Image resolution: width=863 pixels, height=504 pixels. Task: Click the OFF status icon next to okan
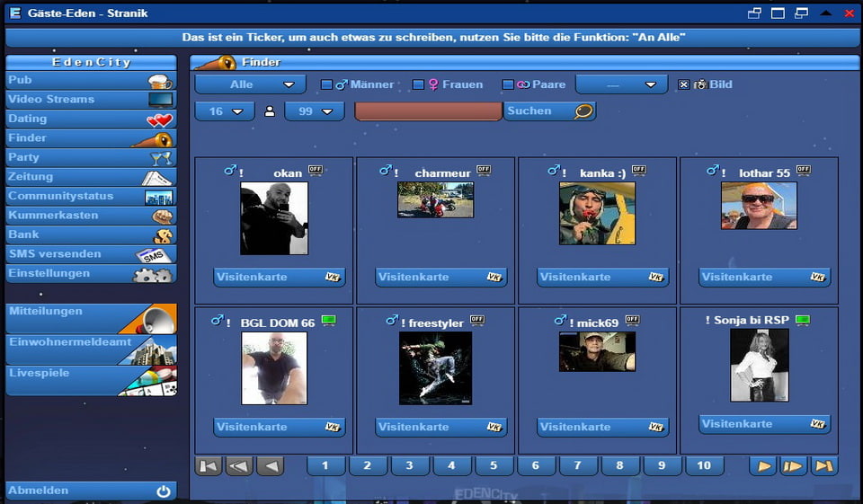pos(315,170)
